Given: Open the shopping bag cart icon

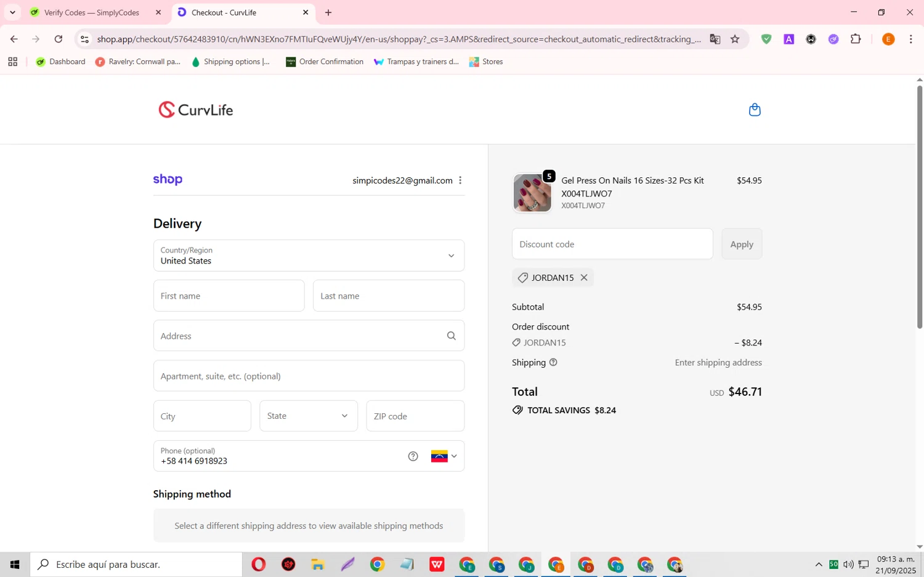Looking at the screenshot, I should click(755, 110).
